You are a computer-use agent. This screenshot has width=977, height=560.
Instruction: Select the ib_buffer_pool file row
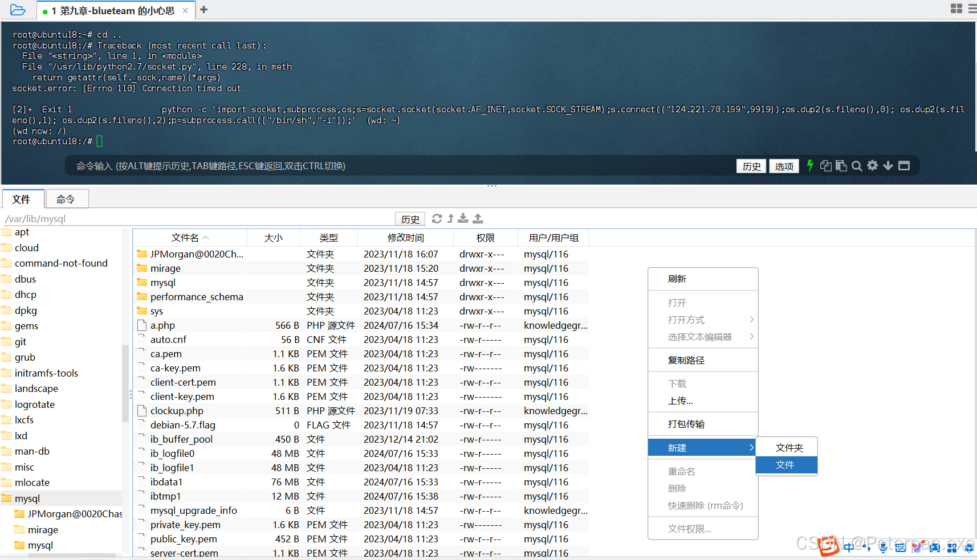(361, 439)
